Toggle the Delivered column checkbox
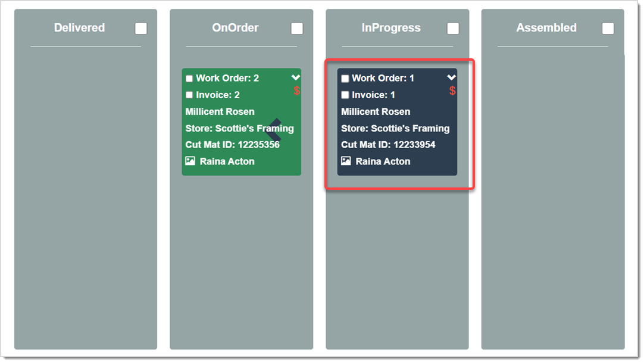 pyautogui.click(x=141, y=29)
